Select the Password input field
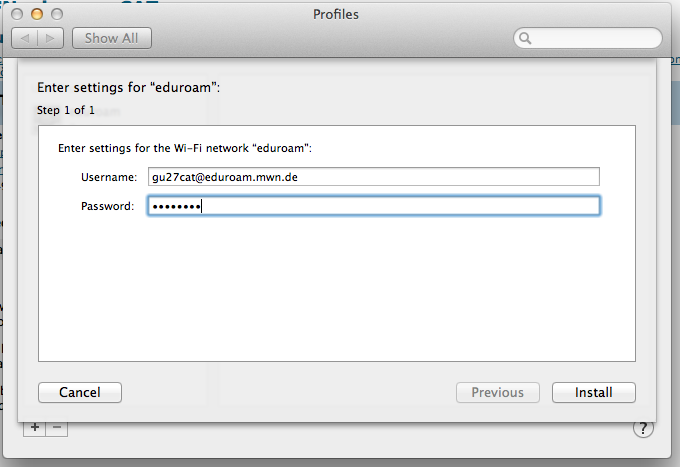Screen dimensions: 680x467 point(373,206)
